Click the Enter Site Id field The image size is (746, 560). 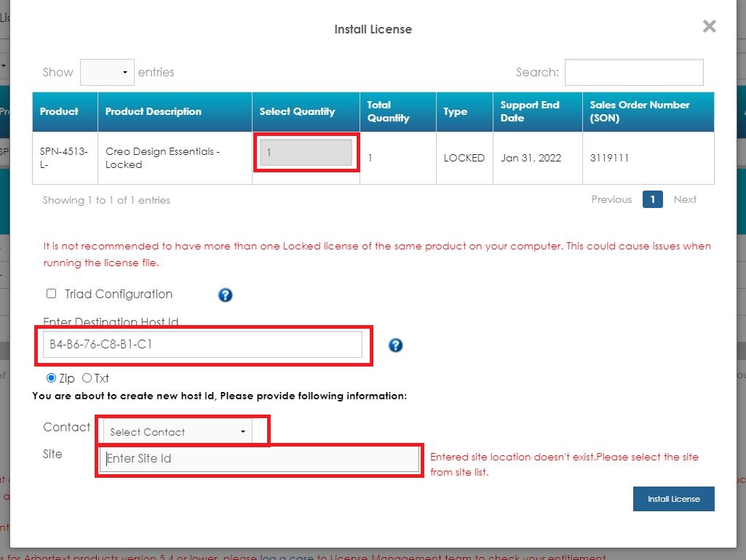coord(259,459)
